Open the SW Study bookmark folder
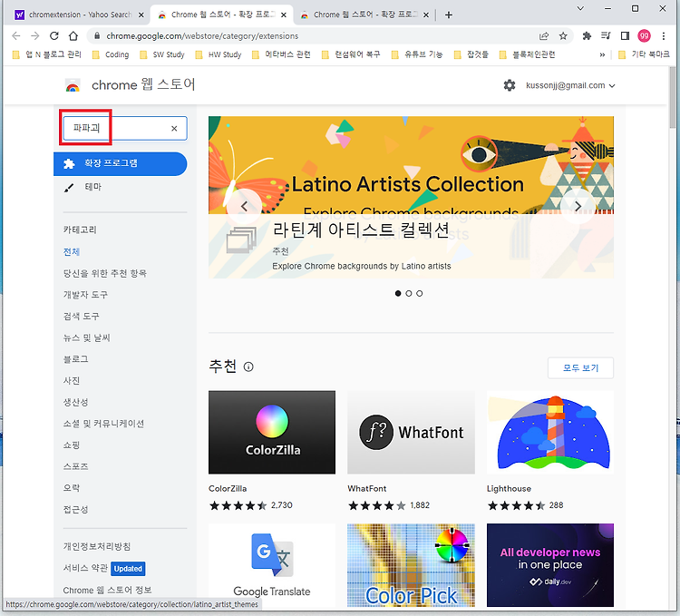 (x=162, y=54)
